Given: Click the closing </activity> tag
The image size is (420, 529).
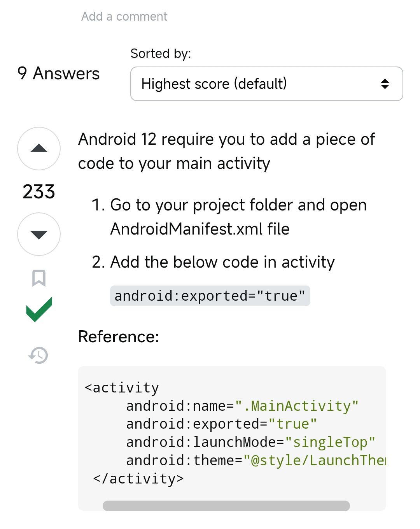Looking at the screenshot, I should (x=138, y=479).
